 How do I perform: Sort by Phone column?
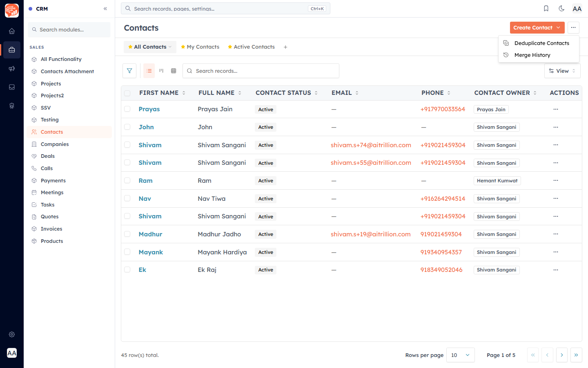(x=436, y=93)
